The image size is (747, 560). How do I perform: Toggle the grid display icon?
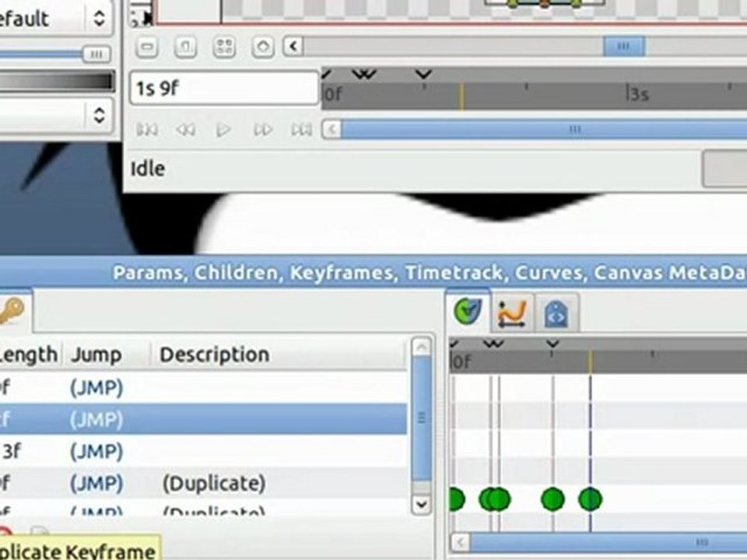(x=224, y=47)
